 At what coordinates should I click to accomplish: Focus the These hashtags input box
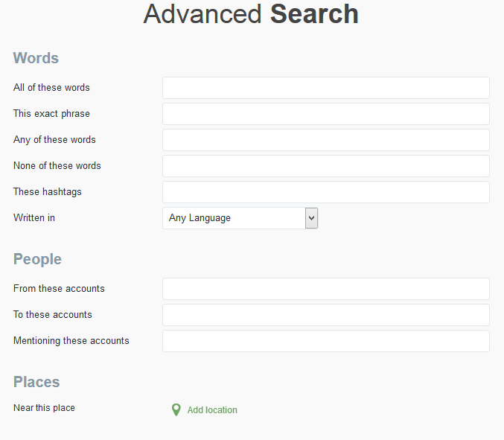click(325, 192)
